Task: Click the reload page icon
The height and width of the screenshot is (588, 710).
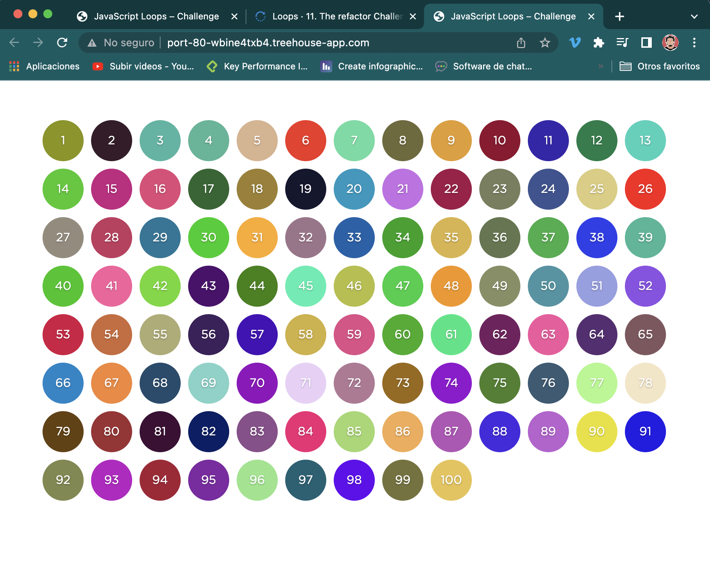Action: [x=62, y=43]
